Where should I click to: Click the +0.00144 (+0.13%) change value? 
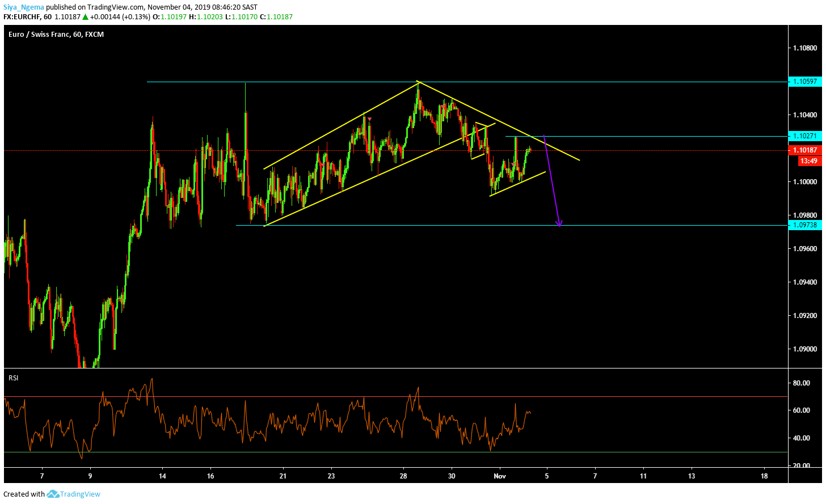click(120, 17)
